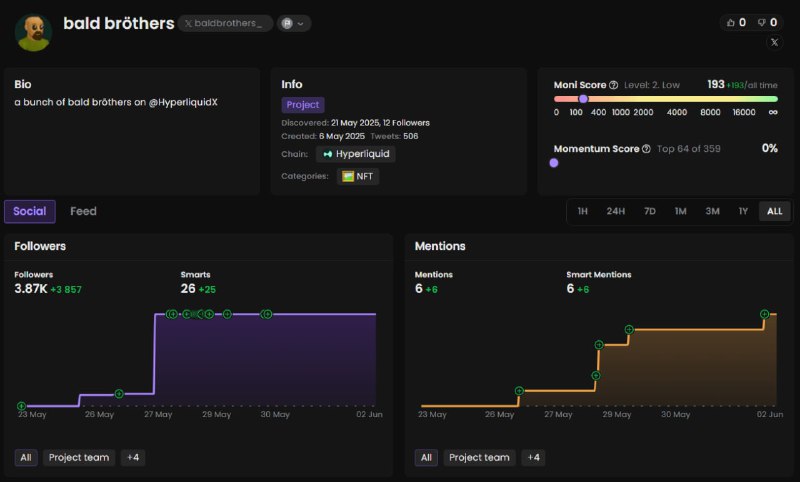Switch to the Social tab
The height and width of the screenshot is (482, 800).
[30, 212]
